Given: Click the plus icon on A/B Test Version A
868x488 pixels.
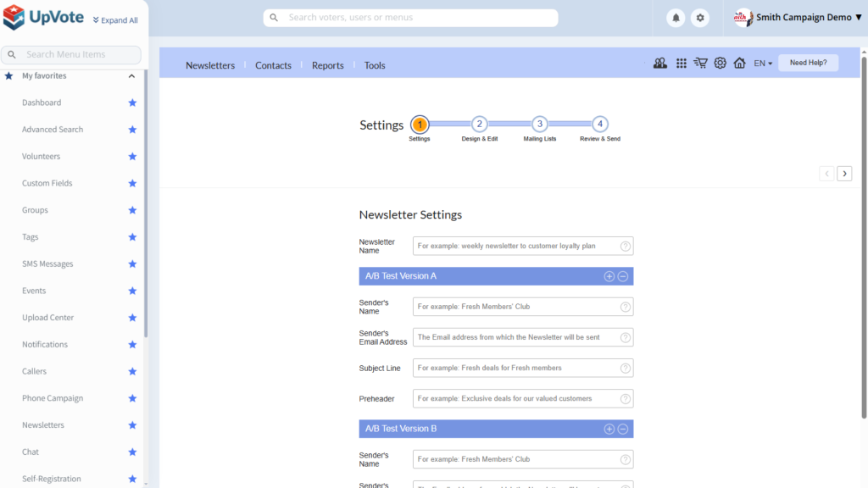Looking at the screenshot, I should [609, 276].
